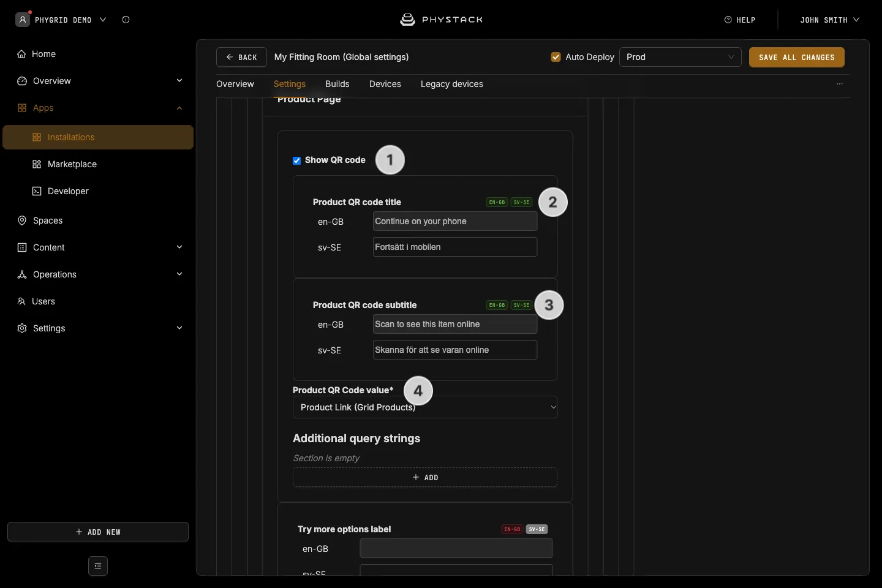
Task: Click the Add New button in sidebar
Action: pos(98,532)
